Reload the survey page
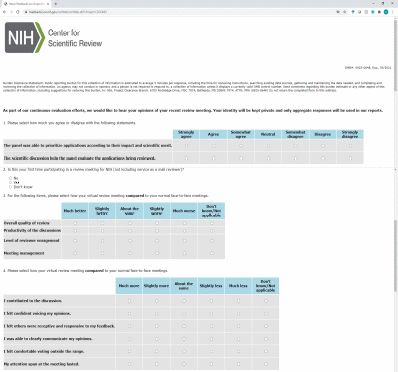398x372 pixels. click(x=18, y=12)
